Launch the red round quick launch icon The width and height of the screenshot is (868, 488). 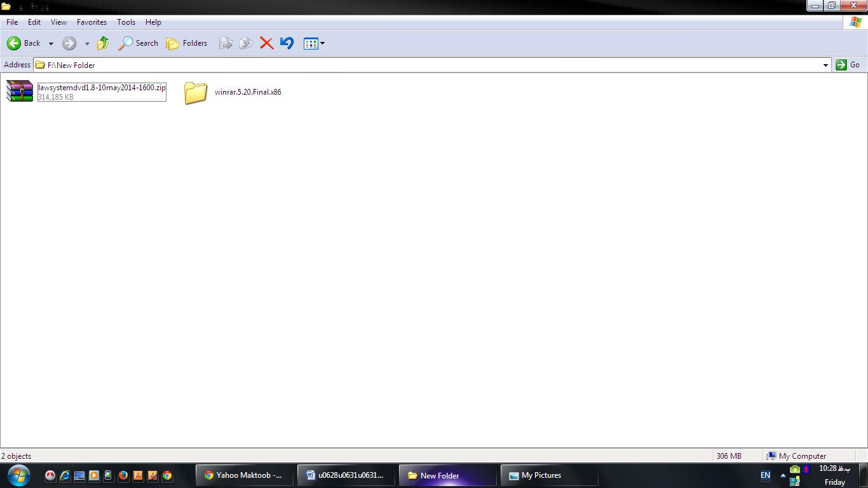point(50,475)
